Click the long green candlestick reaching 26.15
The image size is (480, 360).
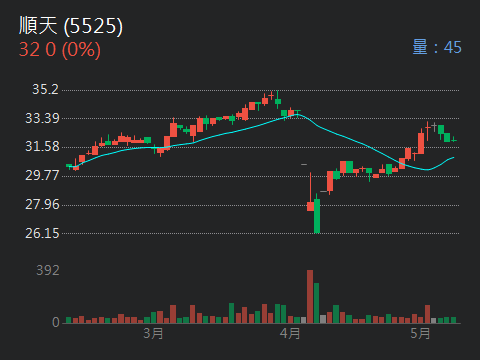[317, 213]
